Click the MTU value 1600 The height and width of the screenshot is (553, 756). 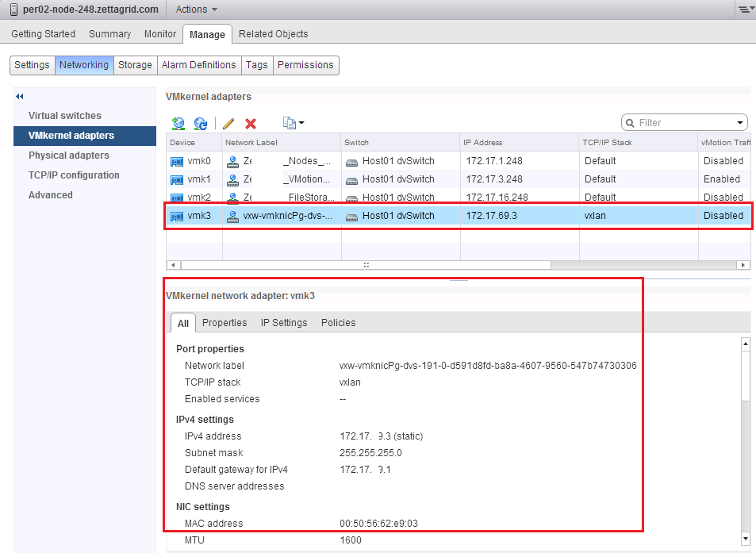point(351,540)
